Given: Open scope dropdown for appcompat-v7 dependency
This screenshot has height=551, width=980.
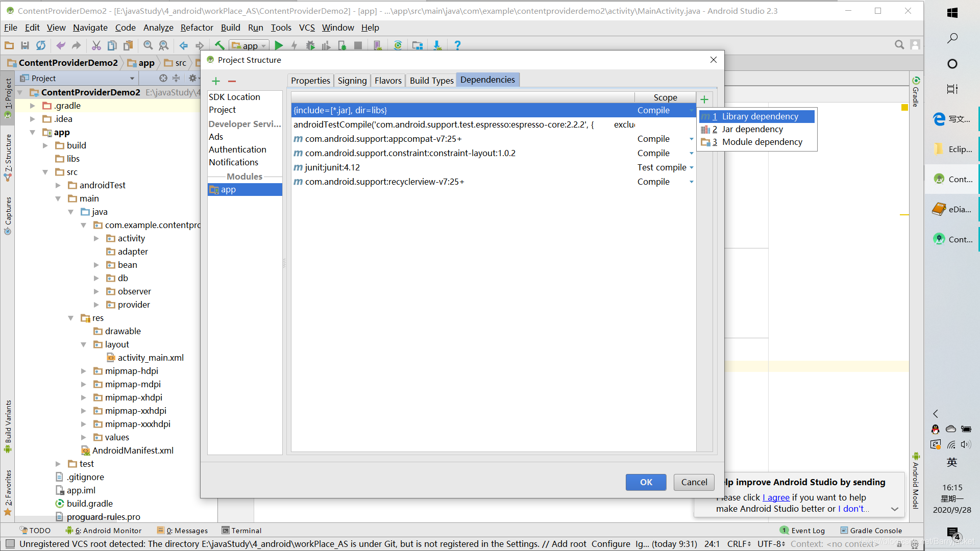Looking at the screenshot, I should [692, 139].
